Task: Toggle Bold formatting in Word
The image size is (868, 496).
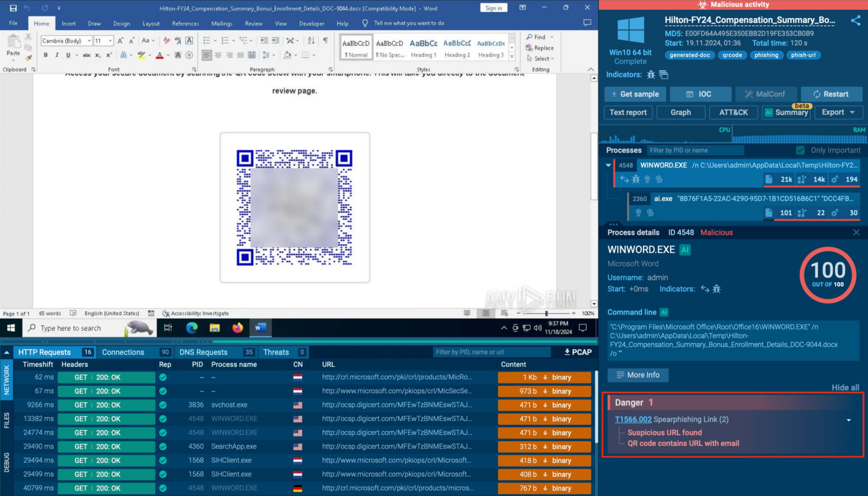Action: [x=46, y=55]
